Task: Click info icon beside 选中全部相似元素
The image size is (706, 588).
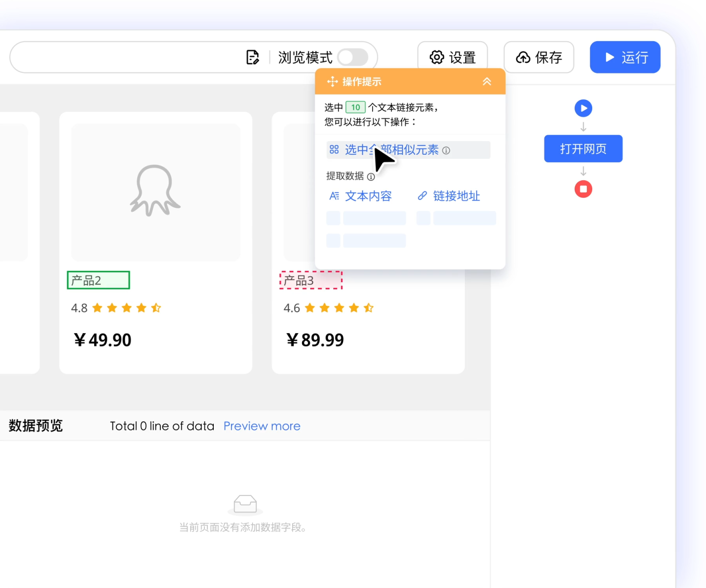Action: click(x=446, y=150)
